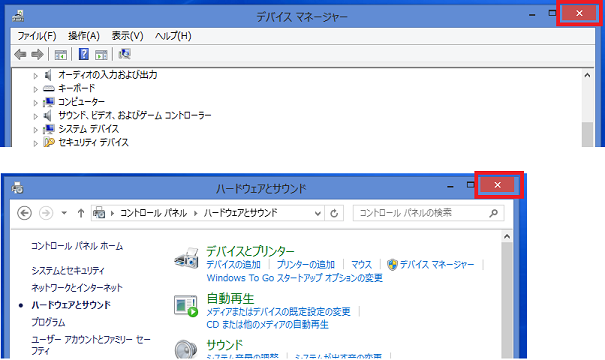
Task: Click ハードウェアとサウンド window title bar icon
Action: (17, 188)
